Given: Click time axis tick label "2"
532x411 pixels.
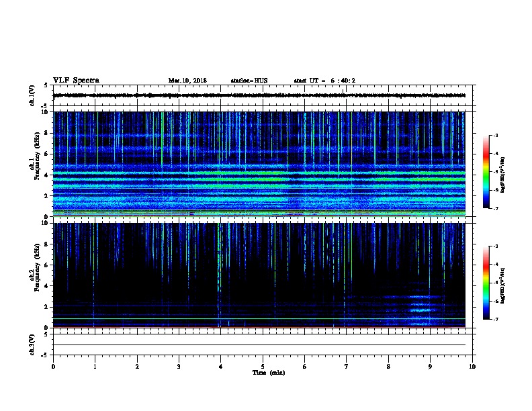Looking at the screenshot, I should 137,367.
